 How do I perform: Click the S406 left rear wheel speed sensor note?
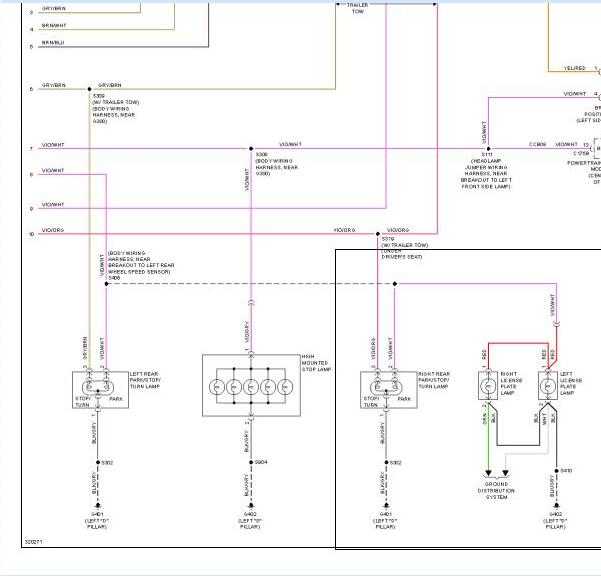tap(141, 266)
